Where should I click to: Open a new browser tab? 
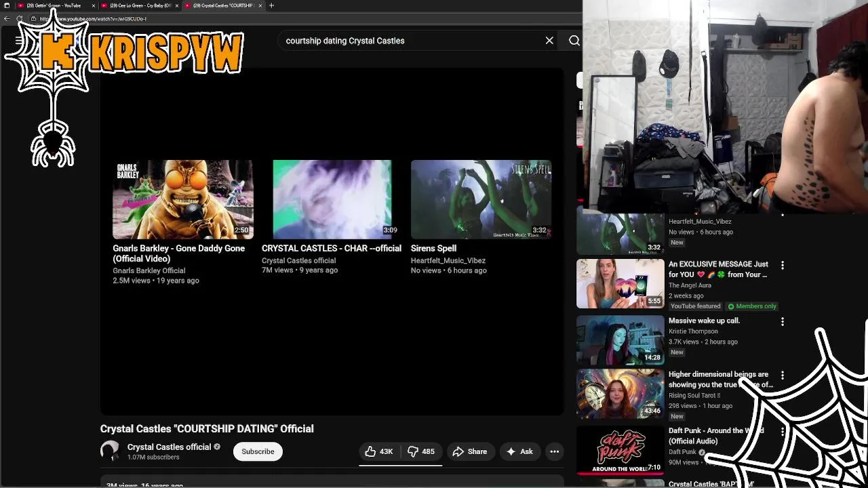271,5
